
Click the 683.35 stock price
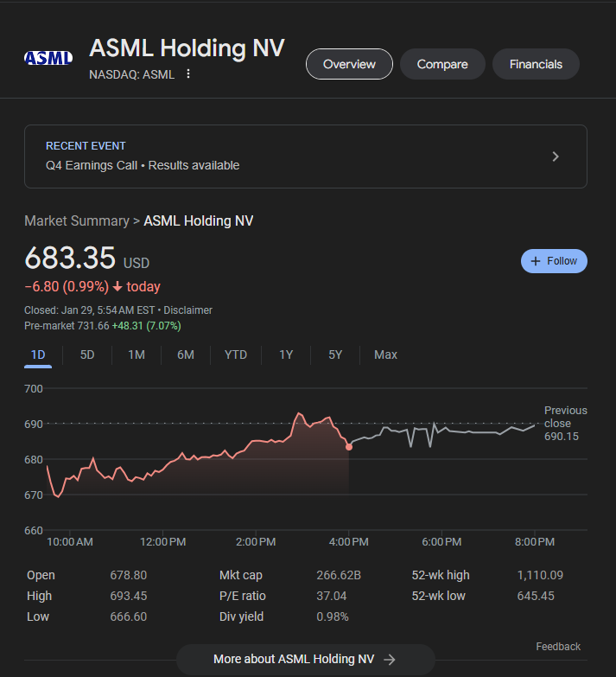tap(70, 258)
